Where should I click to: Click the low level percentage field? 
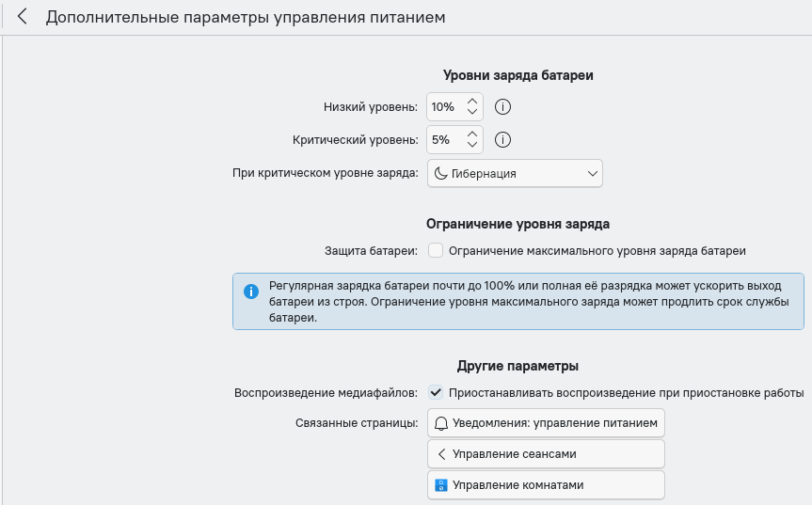point(443,107)
